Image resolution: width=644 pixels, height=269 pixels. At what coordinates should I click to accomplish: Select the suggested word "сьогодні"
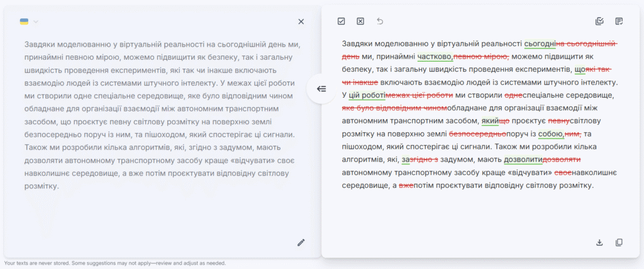click(540, 43)
